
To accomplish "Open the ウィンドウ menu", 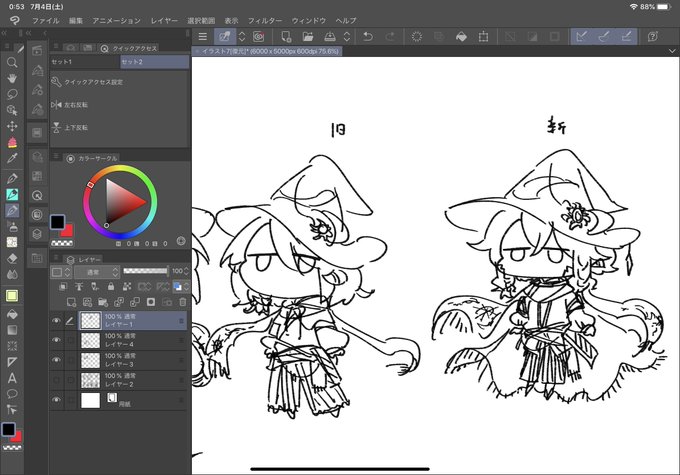I will 309,20.
